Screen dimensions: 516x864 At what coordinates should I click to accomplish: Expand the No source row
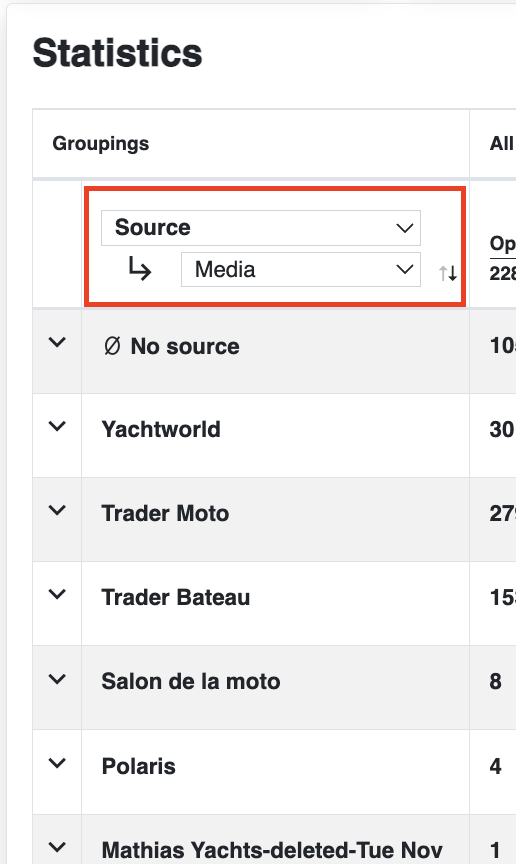[x=57, y=342]
